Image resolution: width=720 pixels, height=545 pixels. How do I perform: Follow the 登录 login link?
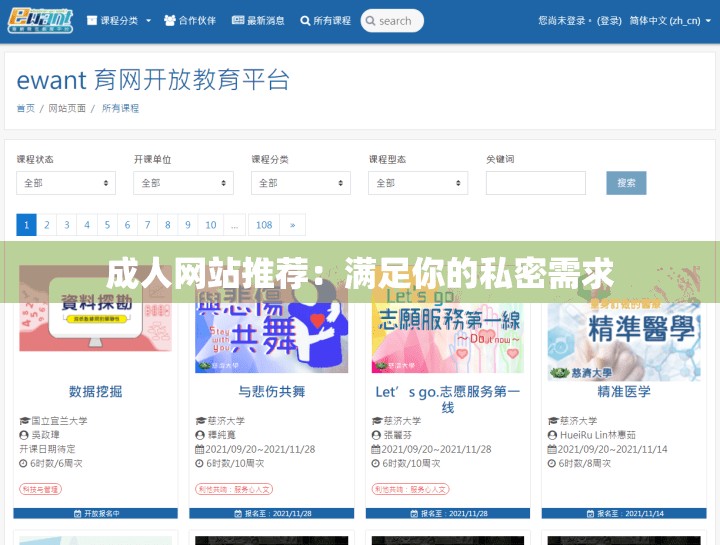coord(609,21)
